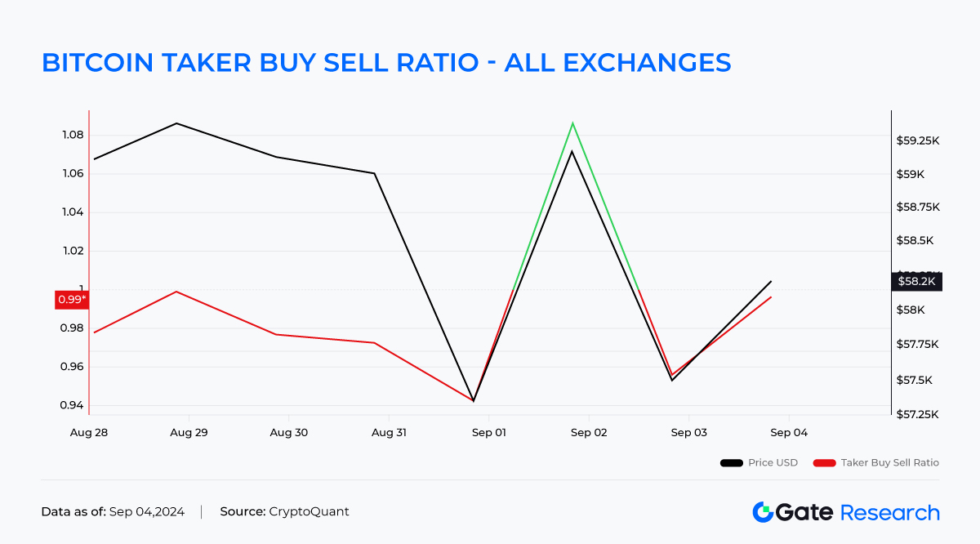Click the Sep 04,2024 data date text
This screenshot has width=980, height=544.
coord(147,512)
